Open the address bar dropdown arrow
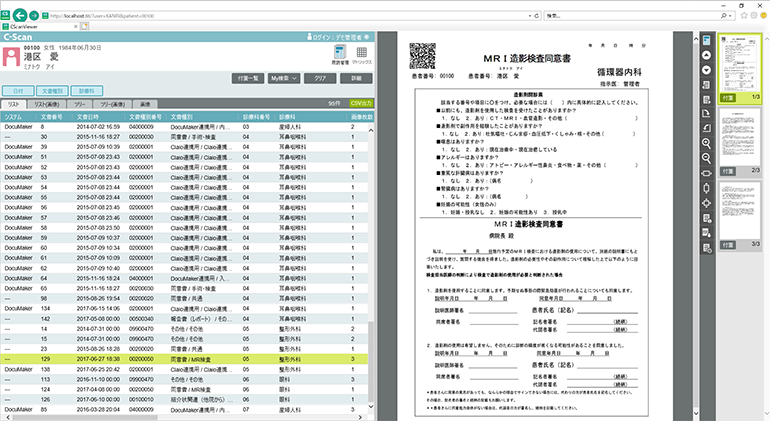 pyautogui.click(x=529, y=16)
